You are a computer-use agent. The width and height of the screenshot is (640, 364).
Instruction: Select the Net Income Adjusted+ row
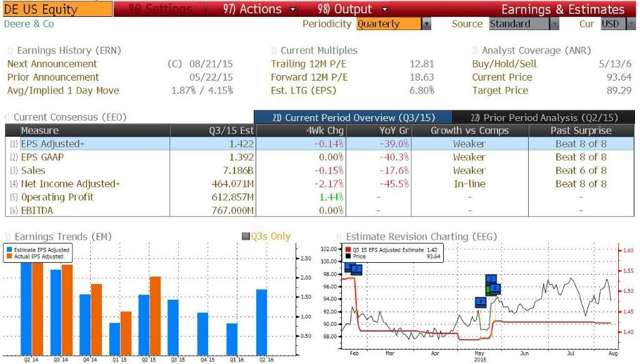pyautogui.click(x=319, y=184)
